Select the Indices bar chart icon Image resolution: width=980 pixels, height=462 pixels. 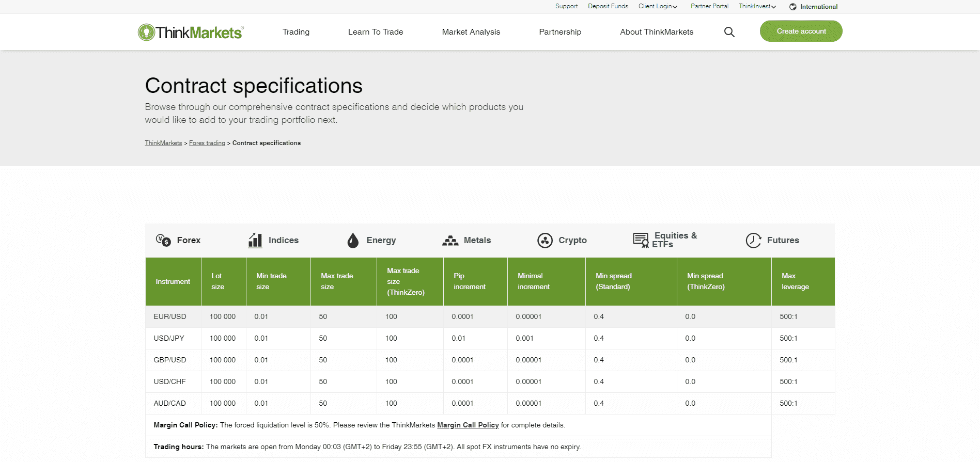coord(255,240)
